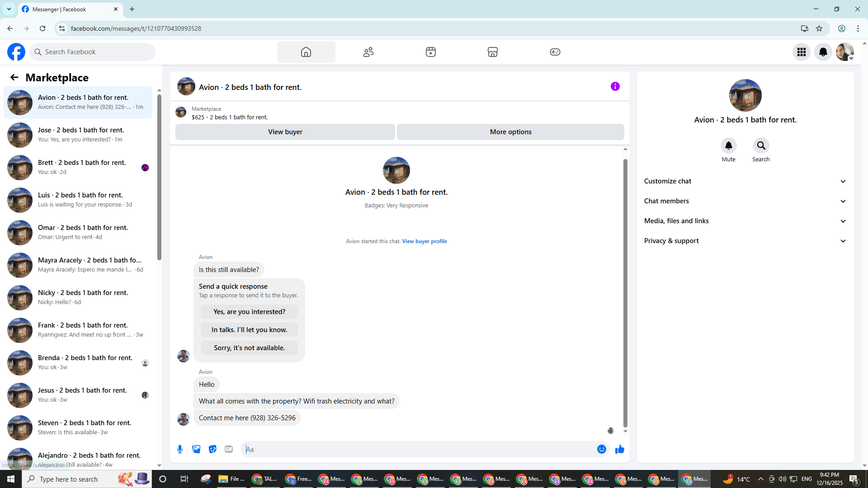The image size is (868, 488).
Task: Expand Media, files and links section
Action: [x=745, y=221]
